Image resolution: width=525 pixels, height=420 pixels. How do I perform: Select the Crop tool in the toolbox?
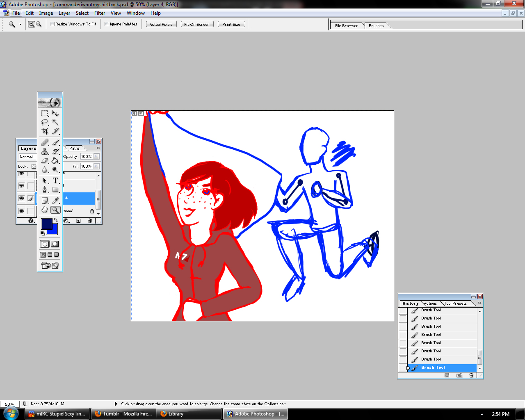pos(45,131)
